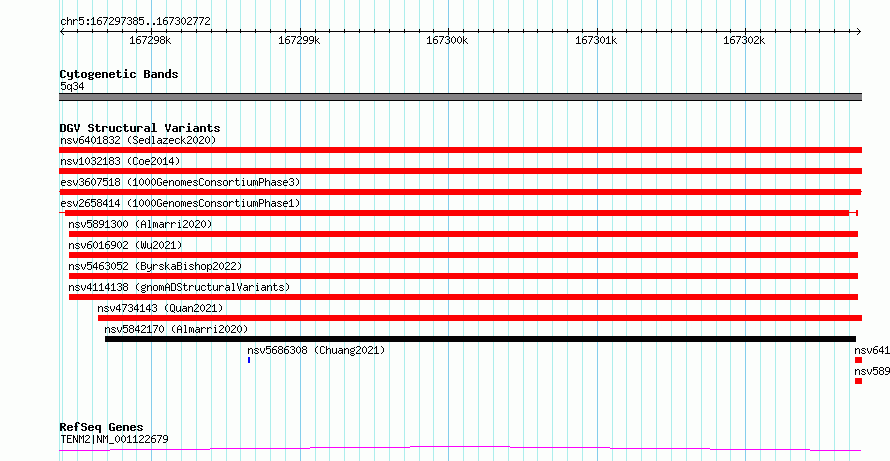Open the nsv6016902 (Wu2021) variant

point(125,245)
